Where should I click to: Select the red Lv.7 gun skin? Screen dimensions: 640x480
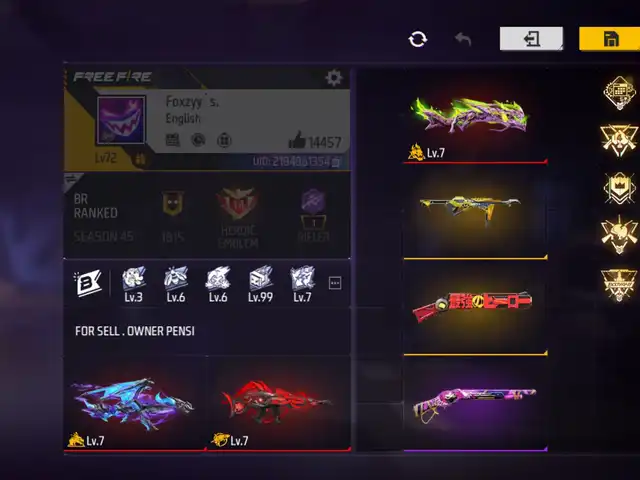(279, 404)
